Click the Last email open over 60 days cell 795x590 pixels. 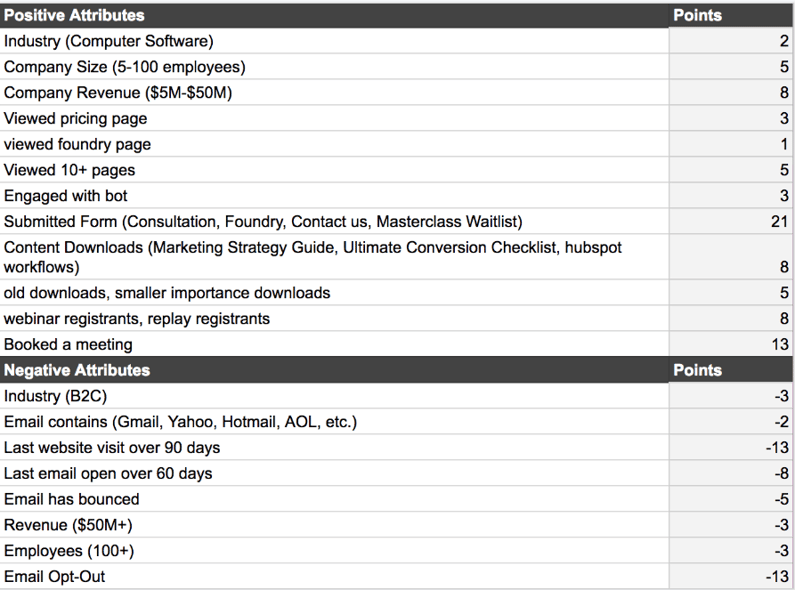pos(334,473)
